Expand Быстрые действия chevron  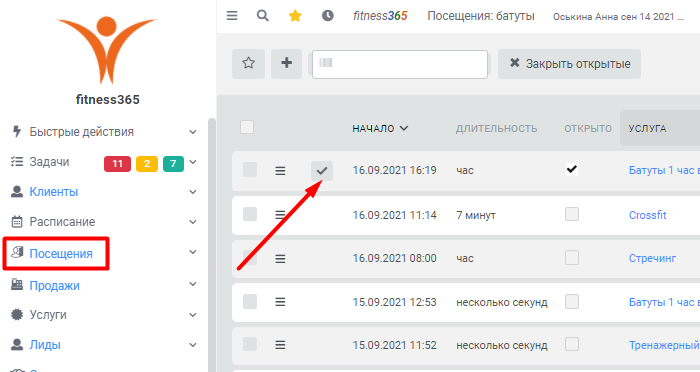193,132
